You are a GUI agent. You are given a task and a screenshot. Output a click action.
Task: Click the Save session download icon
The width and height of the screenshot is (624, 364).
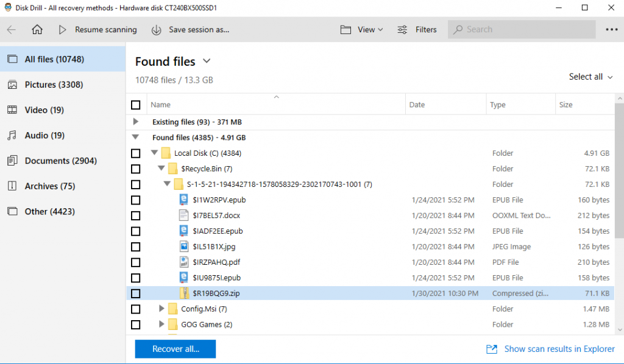[x=156, y=30]
